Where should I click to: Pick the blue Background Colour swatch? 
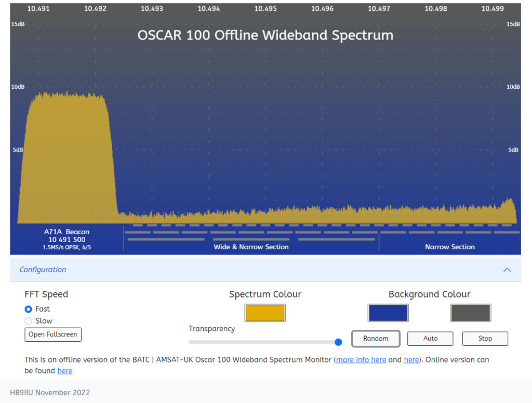click(x=388, y=313)
